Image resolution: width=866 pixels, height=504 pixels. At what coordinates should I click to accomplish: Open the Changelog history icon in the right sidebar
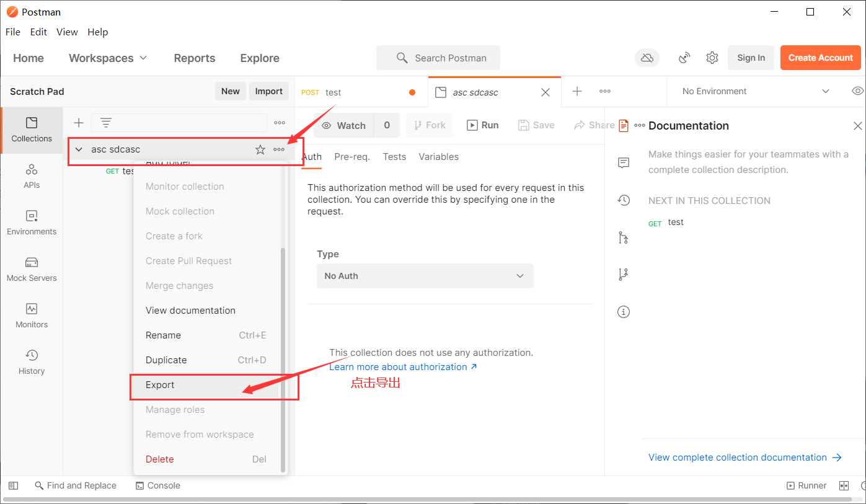coord(624,200)
